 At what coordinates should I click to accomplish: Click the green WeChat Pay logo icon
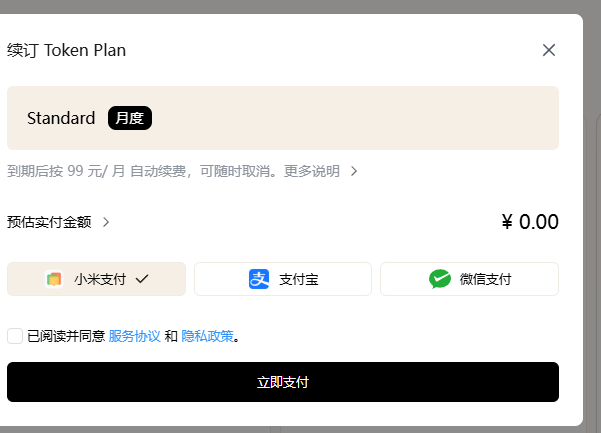click(440, 279)
